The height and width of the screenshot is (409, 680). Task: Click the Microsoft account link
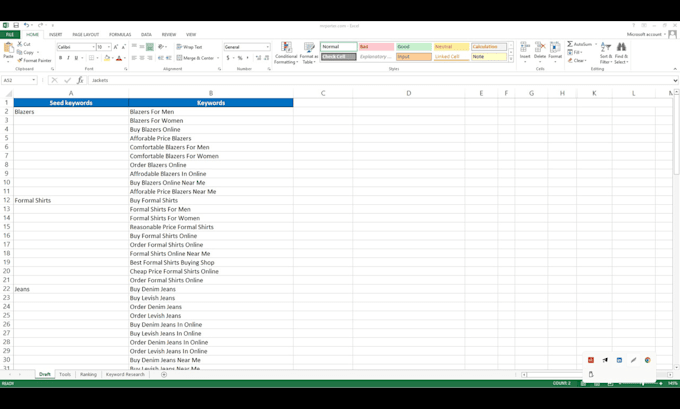[646, 34]
